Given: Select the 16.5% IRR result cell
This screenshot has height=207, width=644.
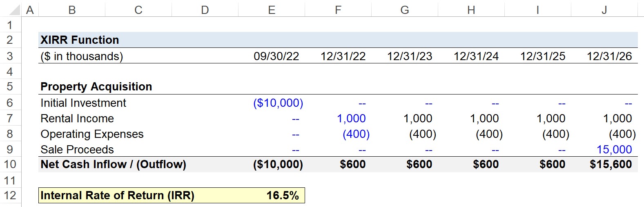Looking at the screenshot, I should (x=272, y=196).
